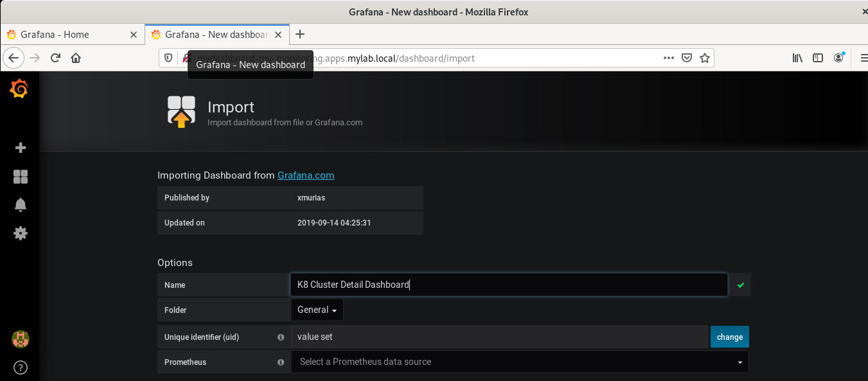Click the user avatar in the sidebar
The height and width of the screenshot is (381, 868).
click(20, 339)
